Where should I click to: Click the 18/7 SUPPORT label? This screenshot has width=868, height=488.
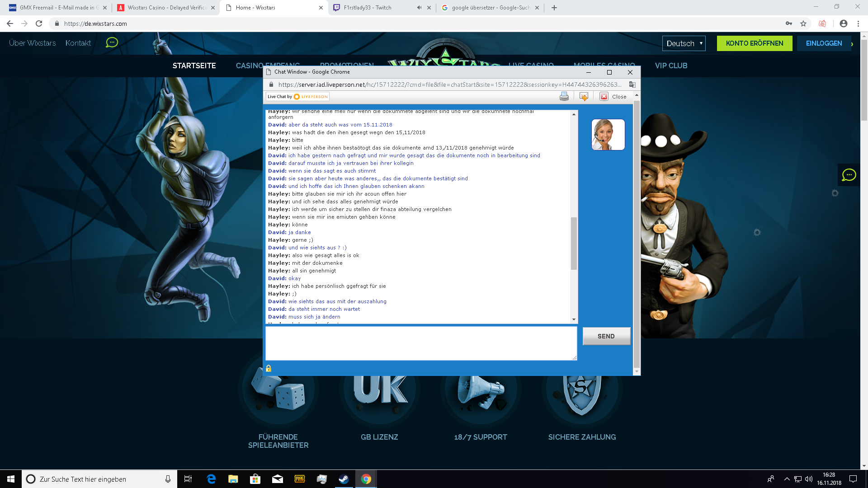coord(481,437)
